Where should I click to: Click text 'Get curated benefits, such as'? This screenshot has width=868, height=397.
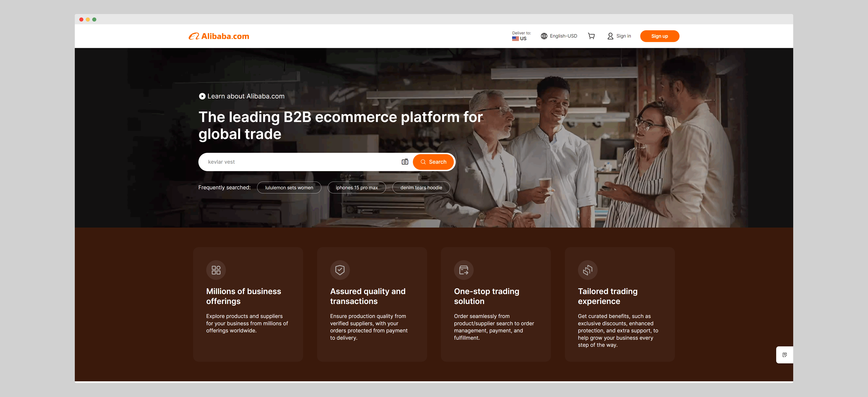click(614, 316)
